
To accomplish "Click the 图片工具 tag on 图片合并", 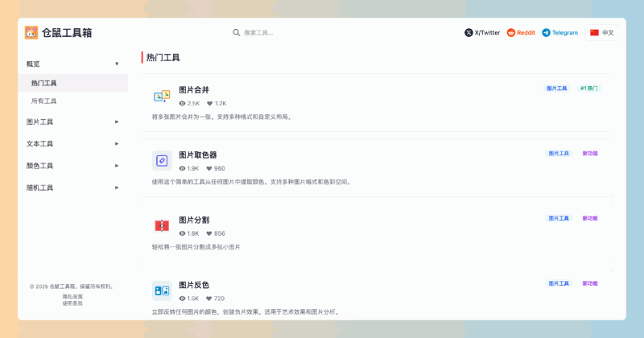I will tap(556, 89).
